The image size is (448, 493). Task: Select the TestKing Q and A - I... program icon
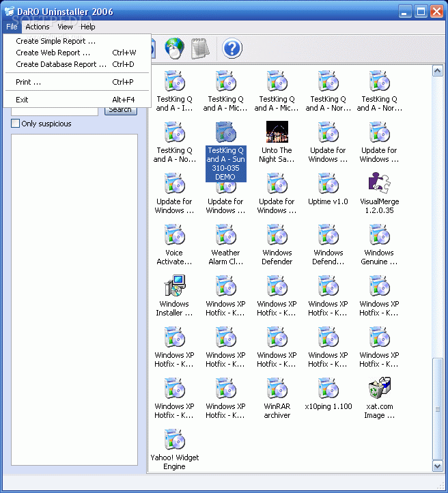point(174,81)
